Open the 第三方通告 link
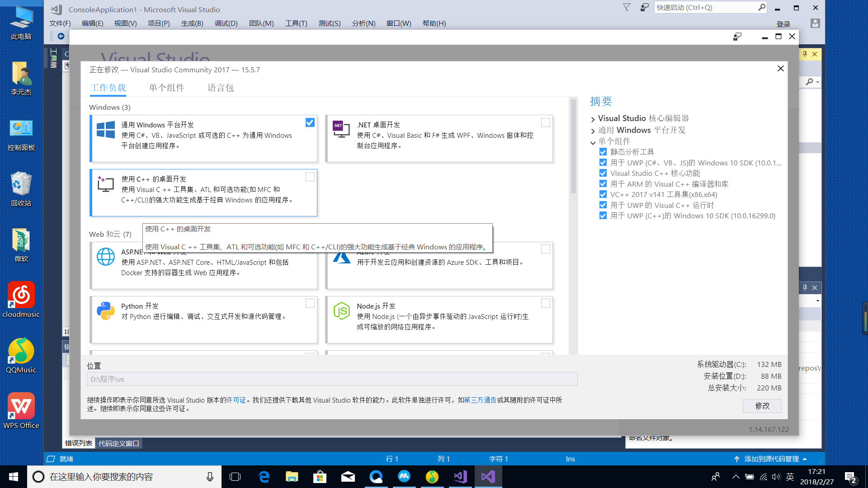Image resolution: width=868 pixels, height=488 pixels. [x=480, y=400]
